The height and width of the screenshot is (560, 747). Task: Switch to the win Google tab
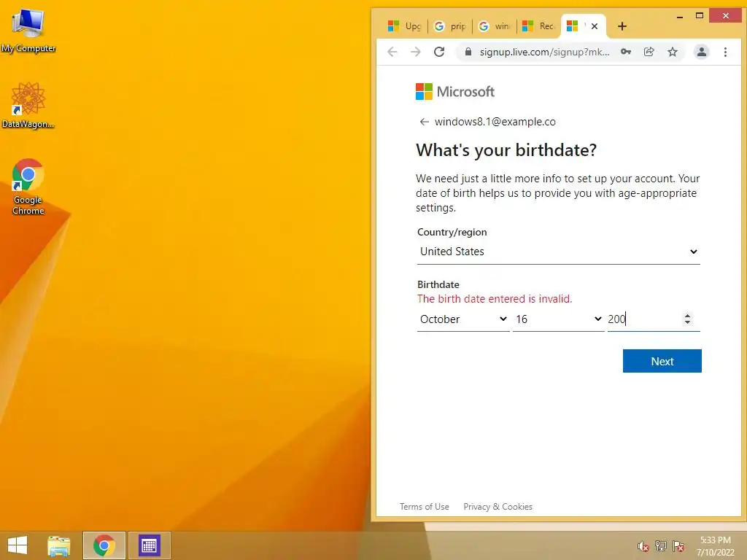(495, 26)
